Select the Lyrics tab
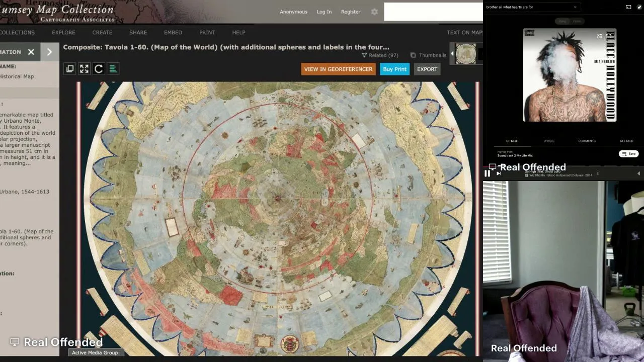Image resolution: width=644 pixels, height=362 pixels. 548,141
